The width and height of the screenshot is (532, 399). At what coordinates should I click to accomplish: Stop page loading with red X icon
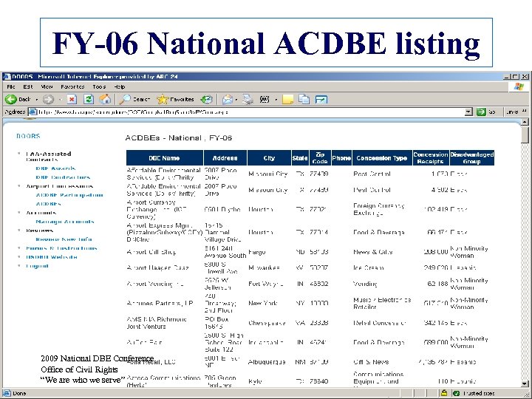(72, 99)
